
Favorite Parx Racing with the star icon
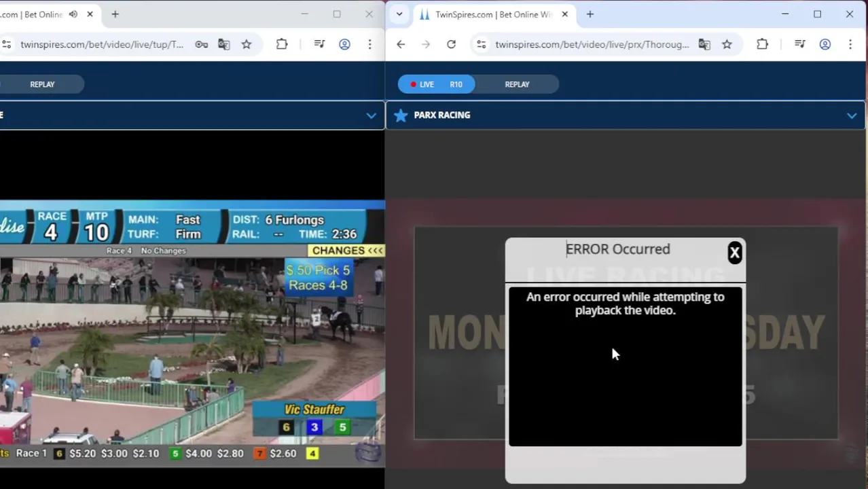401,115
